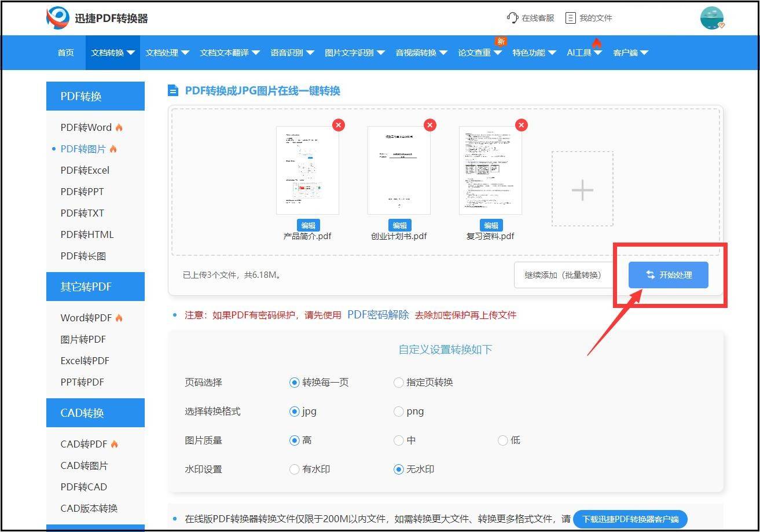This screenshot has height=532, width=760.
Task: Click the 编辑 badge under 产品简介.pdf
Action: click(x=308, y=225)
